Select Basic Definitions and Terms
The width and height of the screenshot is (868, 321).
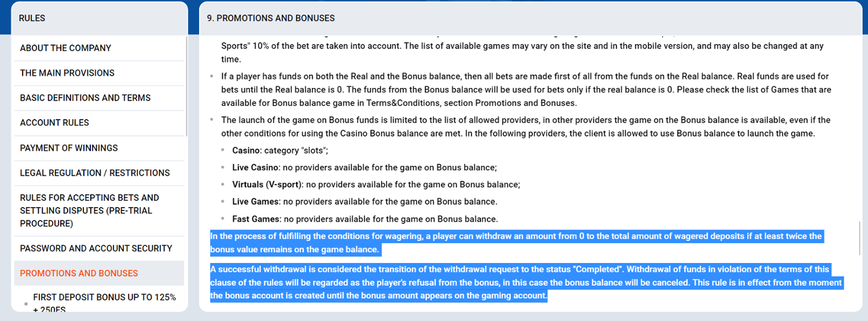click(x=85, y=98)
